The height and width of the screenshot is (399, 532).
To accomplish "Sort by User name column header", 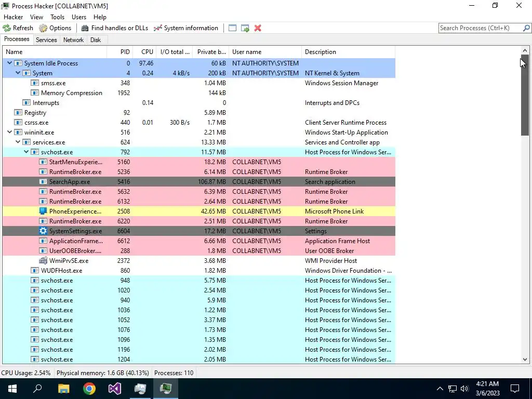I will coord(265,52).
